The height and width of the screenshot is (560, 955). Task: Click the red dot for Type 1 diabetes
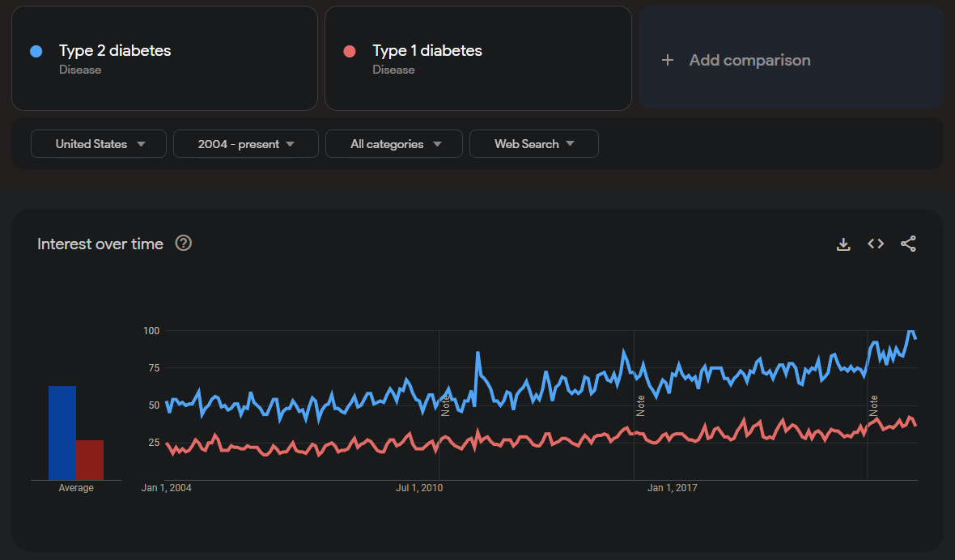(x=350, y=52)
